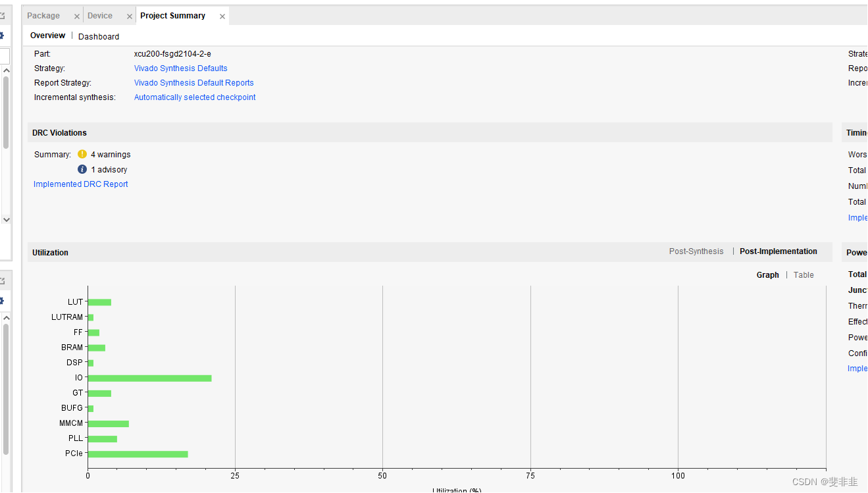Open the Implemented DRC Report link
Screen dimensions: 868x493
coord(81,184)
